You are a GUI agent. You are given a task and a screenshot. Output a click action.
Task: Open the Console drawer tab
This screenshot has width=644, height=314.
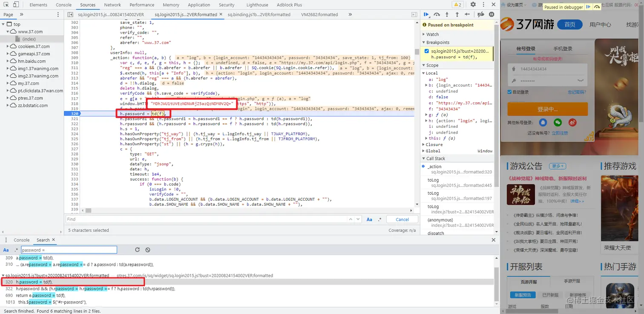tap(21, 240)
